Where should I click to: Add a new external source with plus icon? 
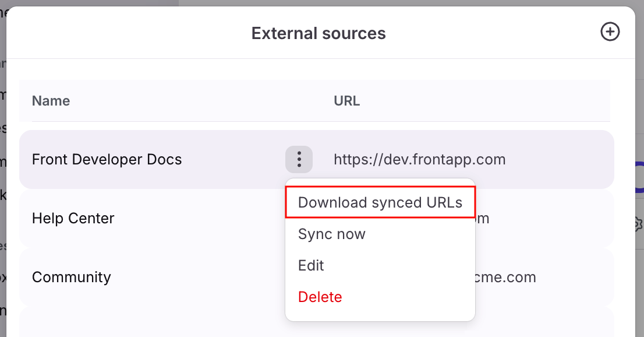[x=610, y=32]
